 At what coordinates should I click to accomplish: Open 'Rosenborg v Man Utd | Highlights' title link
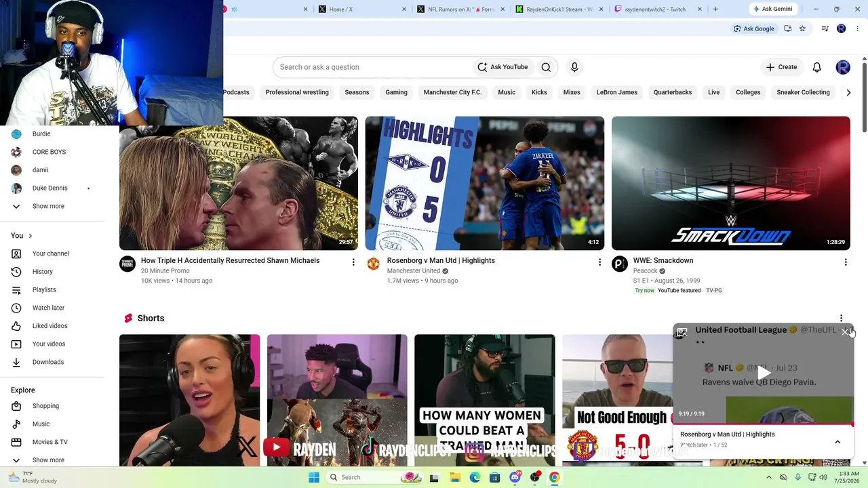[x=441, y=260]
